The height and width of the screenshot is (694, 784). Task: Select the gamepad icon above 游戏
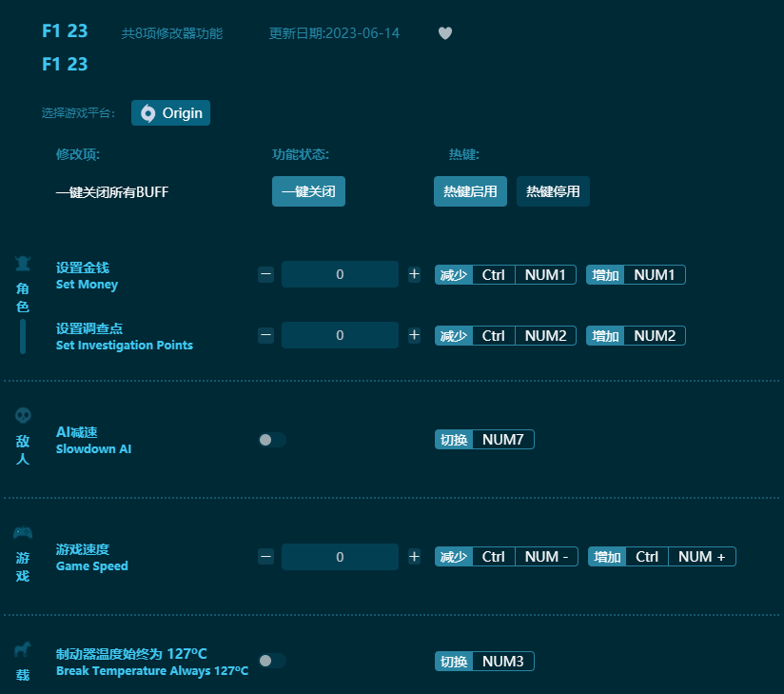pyautogui.click(x=22, y=532)
